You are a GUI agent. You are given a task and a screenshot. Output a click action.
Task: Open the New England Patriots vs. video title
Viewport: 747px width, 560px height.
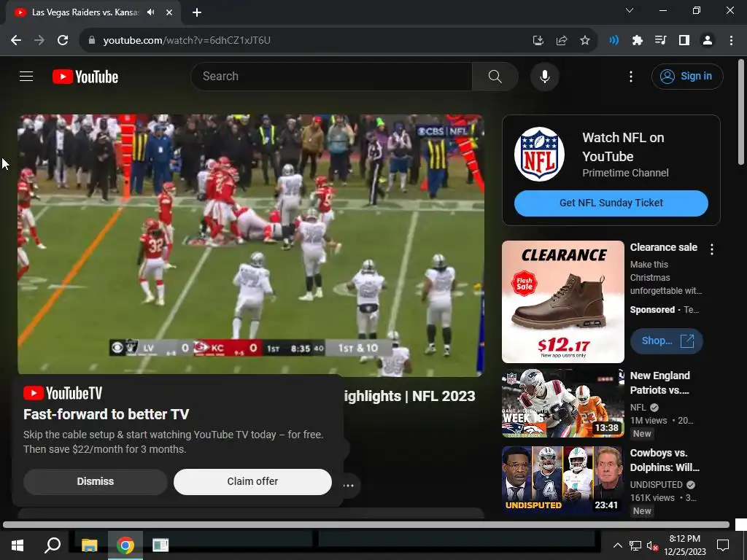(660, 382)
